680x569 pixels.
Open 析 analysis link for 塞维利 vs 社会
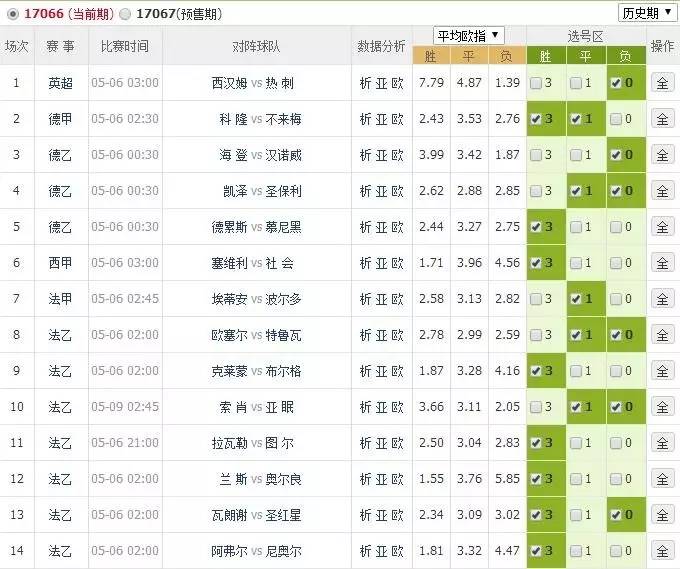[365, 263]
